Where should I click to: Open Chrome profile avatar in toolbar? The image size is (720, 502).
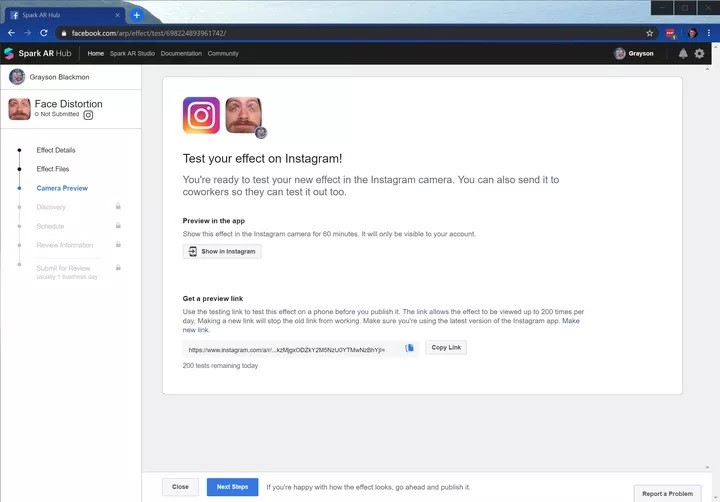(692, 33)
